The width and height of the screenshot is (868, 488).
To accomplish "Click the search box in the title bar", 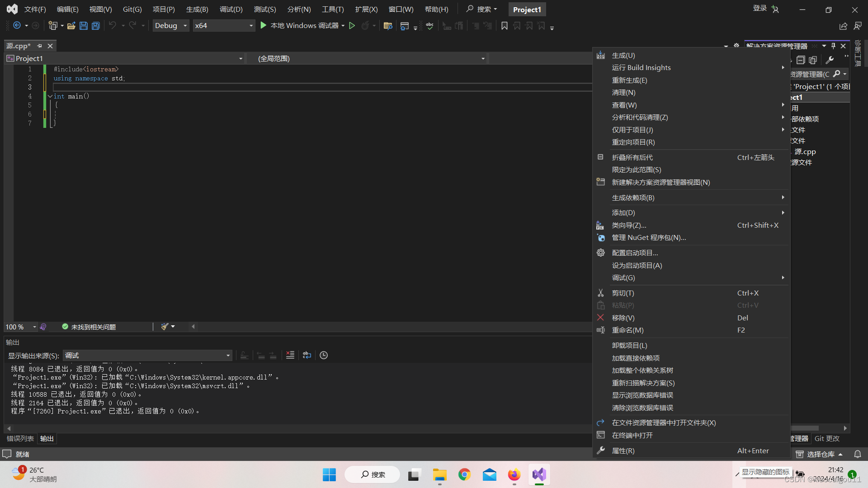I will tap(482, 9).
